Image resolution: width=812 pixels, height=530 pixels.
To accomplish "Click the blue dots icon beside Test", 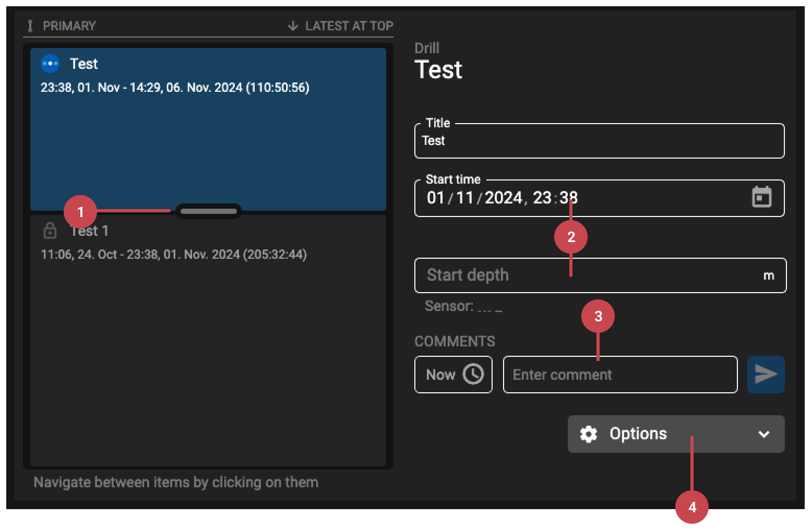I will pyautogui.click(x=50, y=64).
